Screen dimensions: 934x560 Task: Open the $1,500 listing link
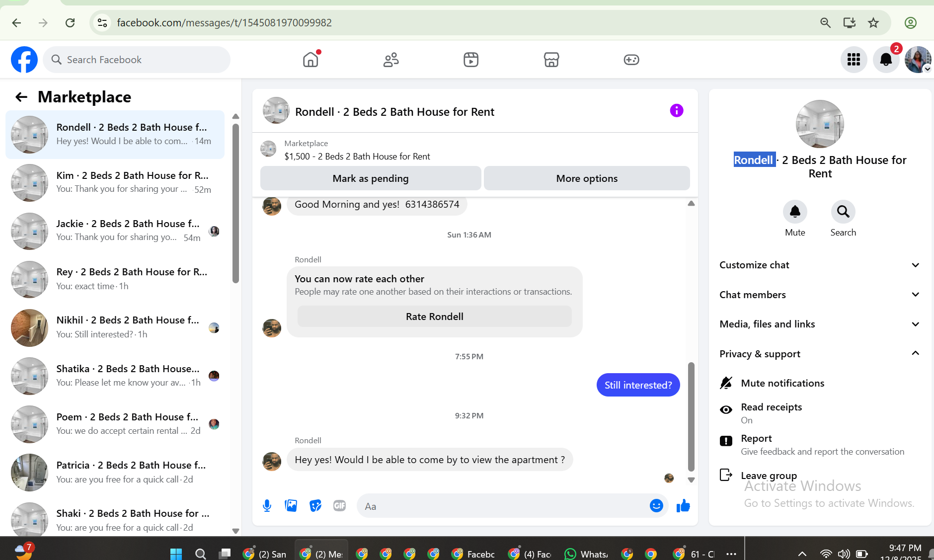357,157
